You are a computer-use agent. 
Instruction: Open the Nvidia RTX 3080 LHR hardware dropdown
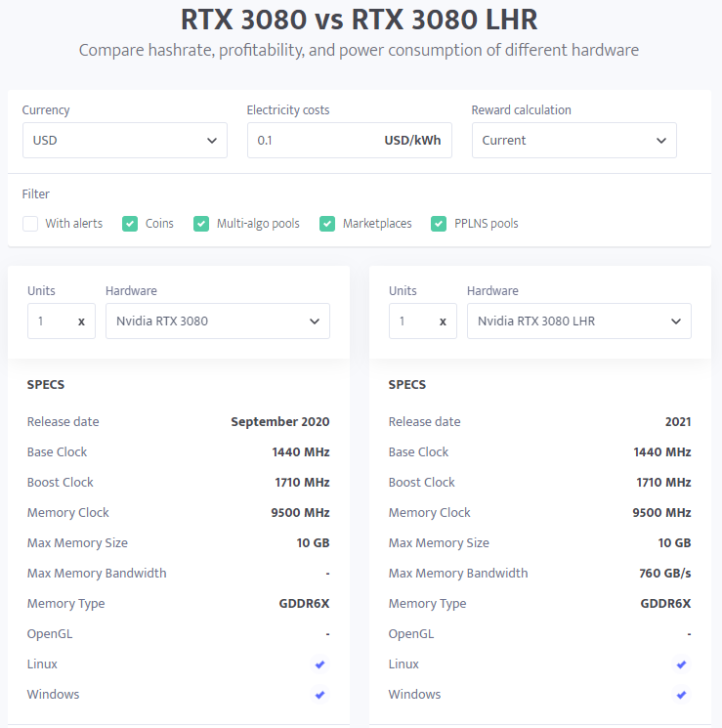[579, 321]
